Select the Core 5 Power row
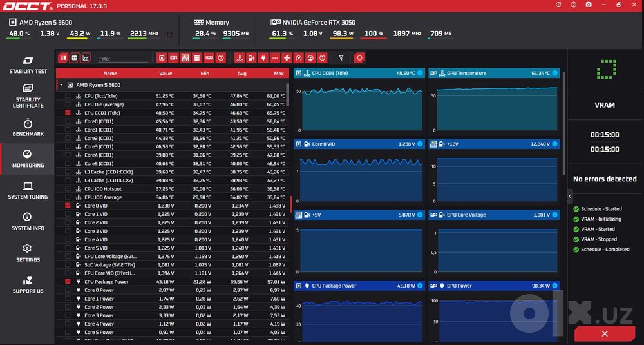Viewport: 644px width, 345px height. tap(173, 332)
